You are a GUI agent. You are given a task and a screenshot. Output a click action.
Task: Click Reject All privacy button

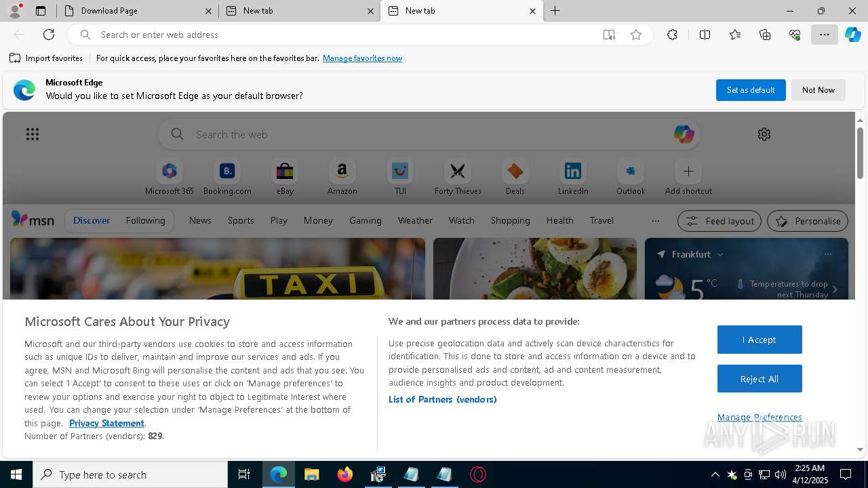coord(759,379)
